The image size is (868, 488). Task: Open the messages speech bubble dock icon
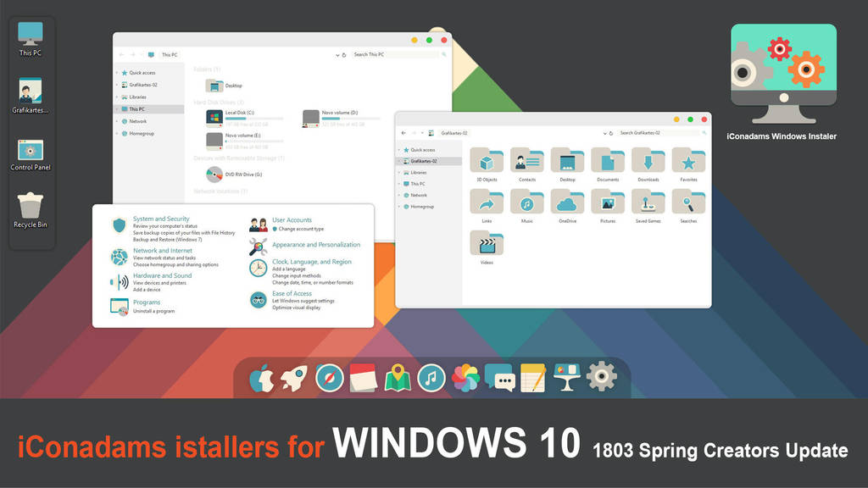tap(499, 377)
